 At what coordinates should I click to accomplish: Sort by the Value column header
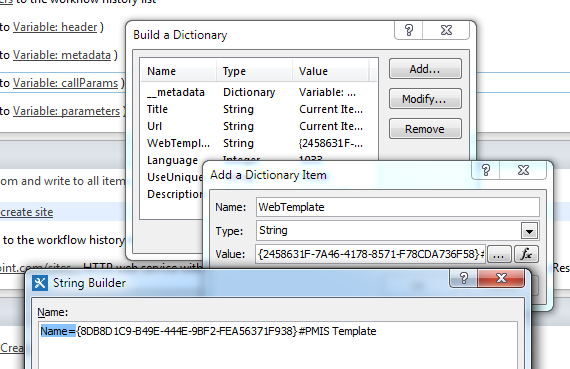point(331,71)
